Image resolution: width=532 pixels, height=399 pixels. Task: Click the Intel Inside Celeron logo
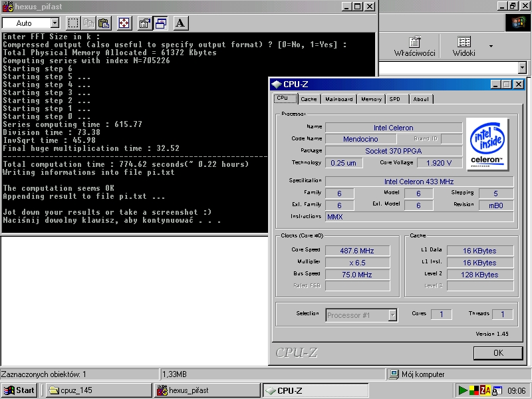(487, 144)
